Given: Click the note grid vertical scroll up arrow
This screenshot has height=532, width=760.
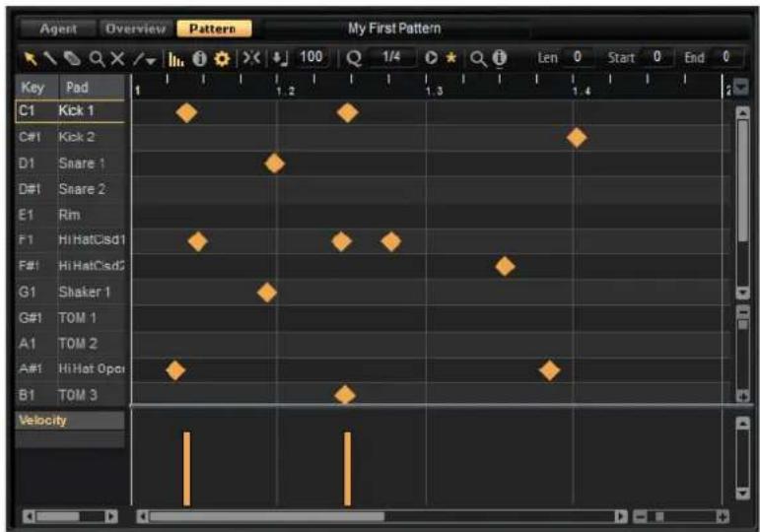Looking at the screenshot, I should (743, 113).
